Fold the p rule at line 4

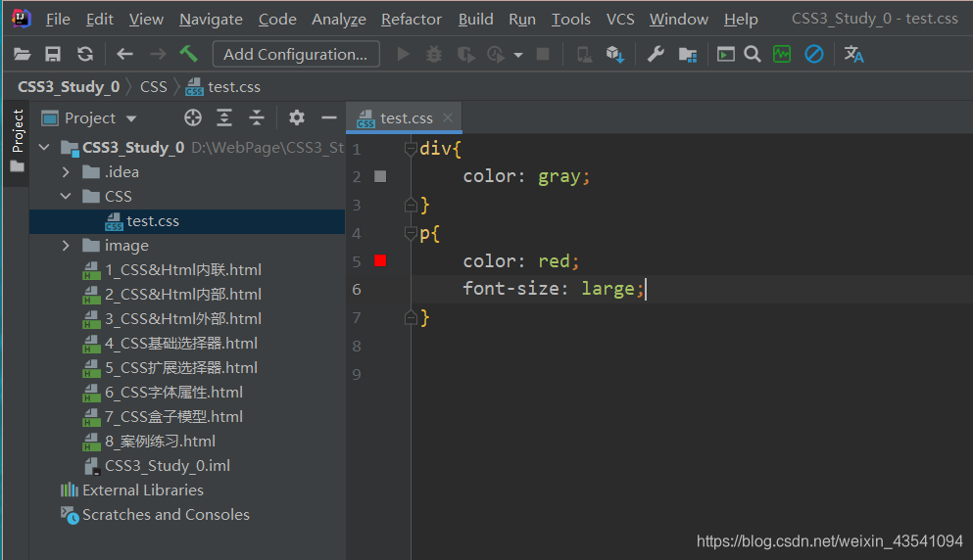[x=411, y=233]
